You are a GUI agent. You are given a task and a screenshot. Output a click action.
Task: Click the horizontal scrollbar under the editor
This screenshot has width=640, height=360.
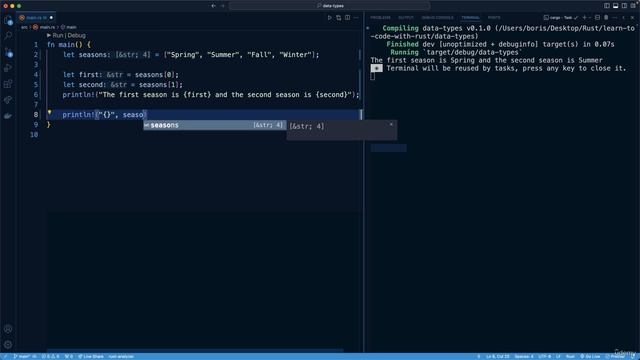point(195,351)
